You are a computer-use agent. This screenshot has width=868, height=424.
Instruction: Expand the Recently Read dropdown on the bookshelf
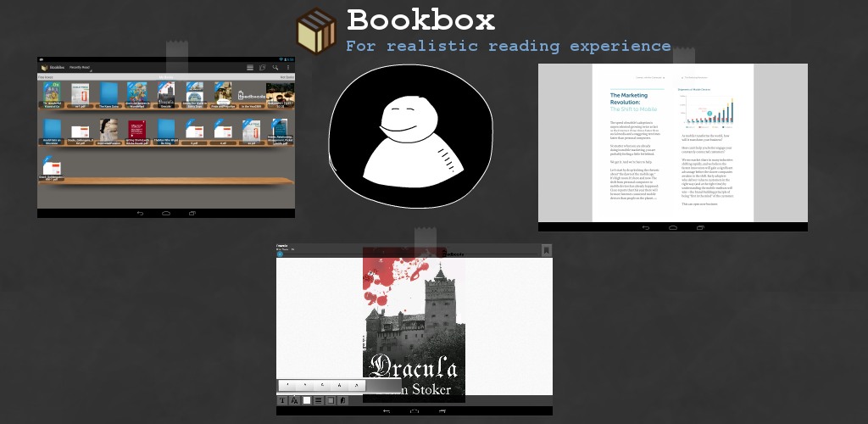pyautogui.click(x=81, y=68)
